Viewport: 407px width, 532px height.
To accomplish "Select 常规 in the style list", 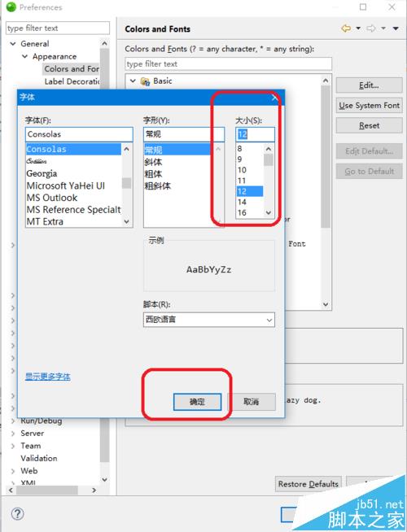I will tap(177, 150).
